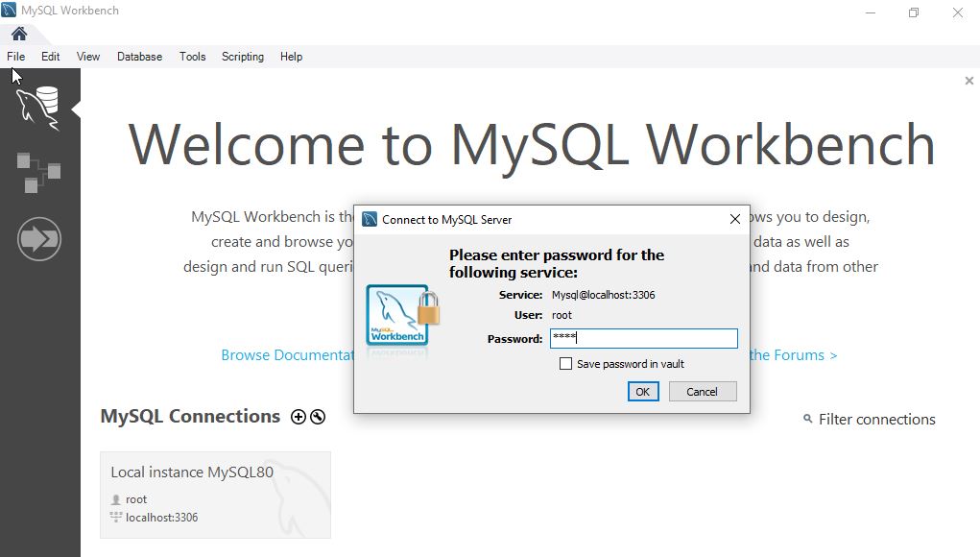980x557 pixels.
Task: Open the Local instance MySQL80 connection tile
Action: (x=215, y=495)
